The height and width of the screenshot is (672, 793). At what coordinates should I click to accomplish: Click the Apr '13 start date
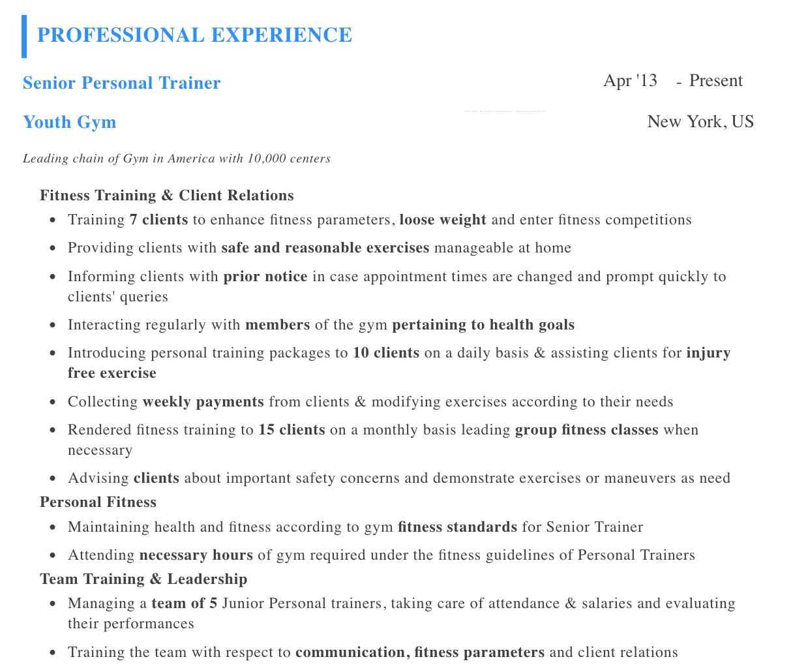pos(631,81)
